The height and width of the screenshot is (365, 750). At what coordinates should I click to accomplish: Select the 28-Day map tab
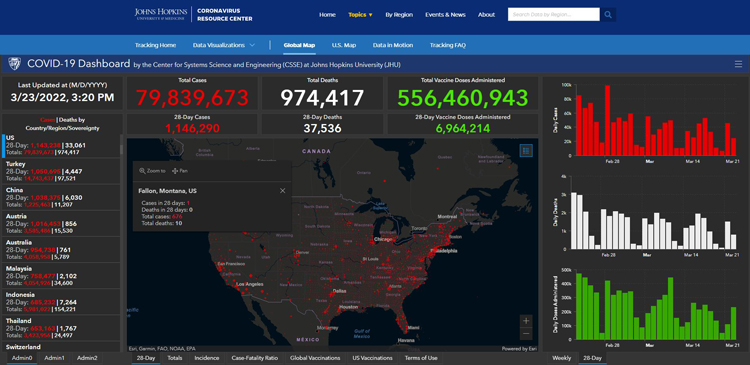click(x=145, y=358)
